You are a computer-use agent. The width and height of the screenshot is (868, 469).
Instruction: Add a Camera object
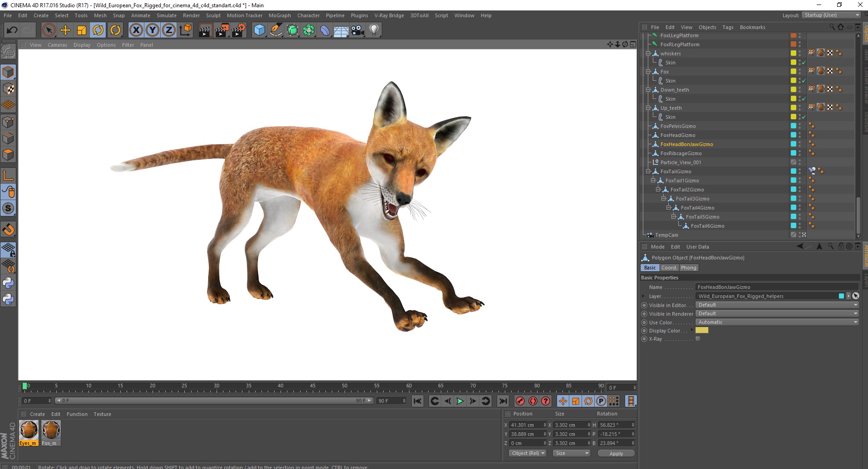tap(358, 30)
